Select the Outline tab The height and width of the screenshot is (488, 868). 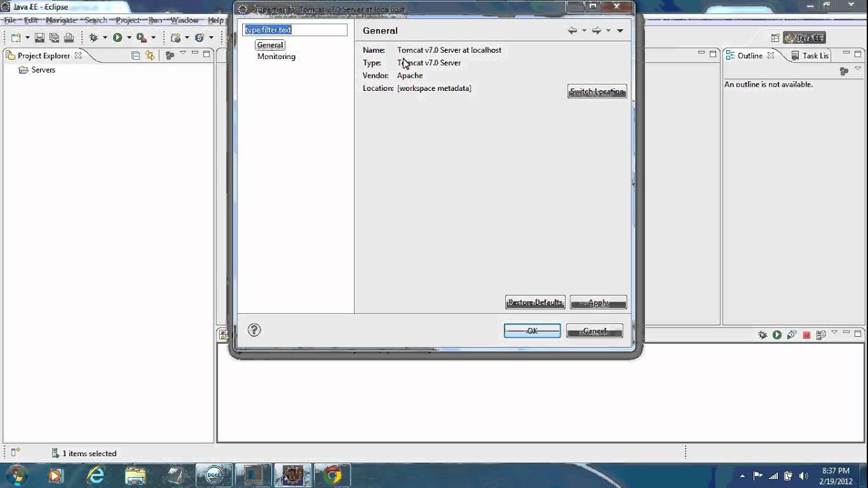point(750,56)
